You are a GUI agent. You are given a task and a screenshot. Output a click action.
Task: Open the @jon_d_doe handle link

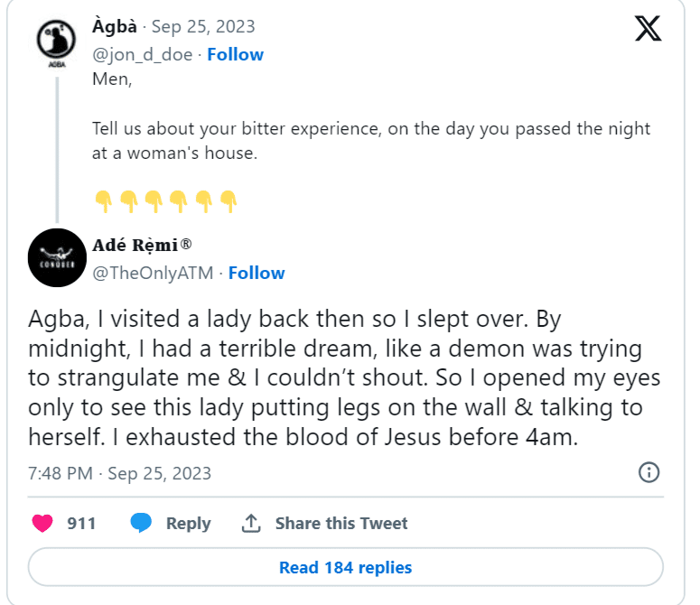pos(143,54)
